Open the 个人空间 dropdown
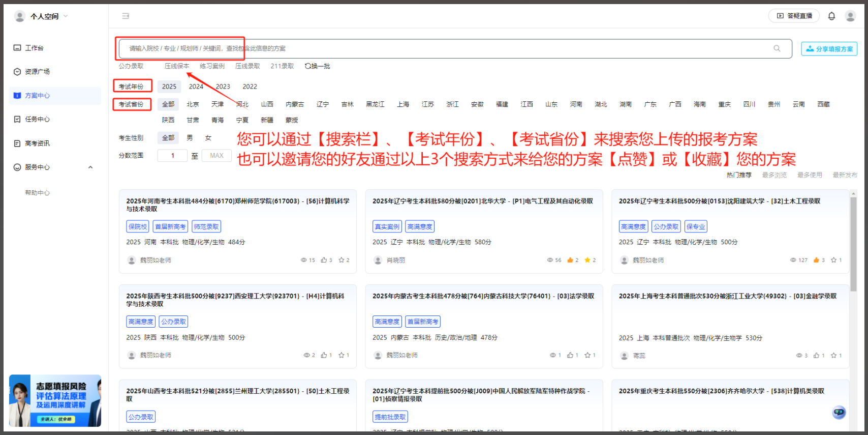Viewport: 868px width, 435px height. click(41, 16)
